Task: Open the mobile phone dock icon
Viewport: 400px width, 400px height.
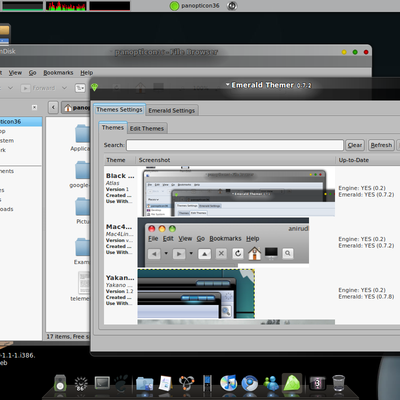Action: 207,383
